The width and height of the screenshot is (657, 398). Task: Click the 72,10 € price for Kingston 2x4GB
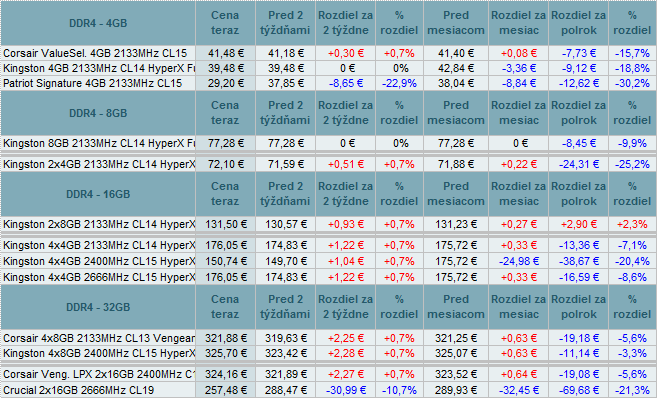225,164
